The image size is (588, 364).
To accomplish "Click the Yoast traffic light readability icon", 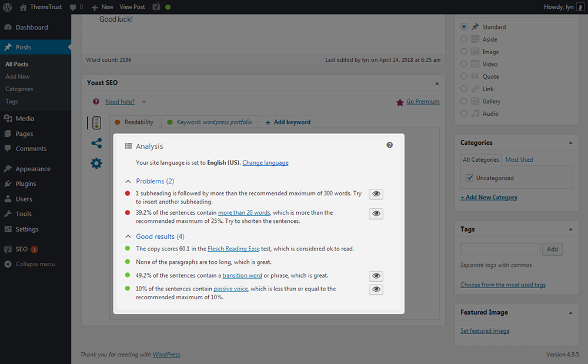I will 96,122.
